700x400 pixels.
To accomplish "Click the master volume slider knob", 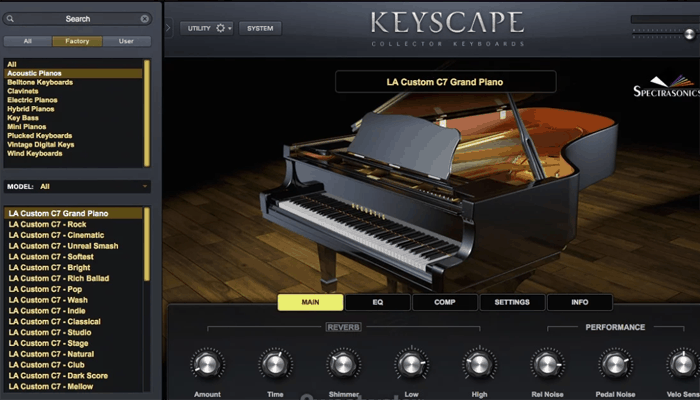I will [x=689, y=34].
